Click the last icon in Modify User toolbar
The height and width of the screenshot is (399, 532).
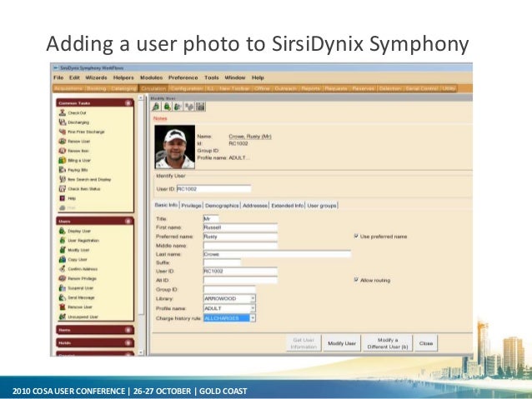point(200,107)
